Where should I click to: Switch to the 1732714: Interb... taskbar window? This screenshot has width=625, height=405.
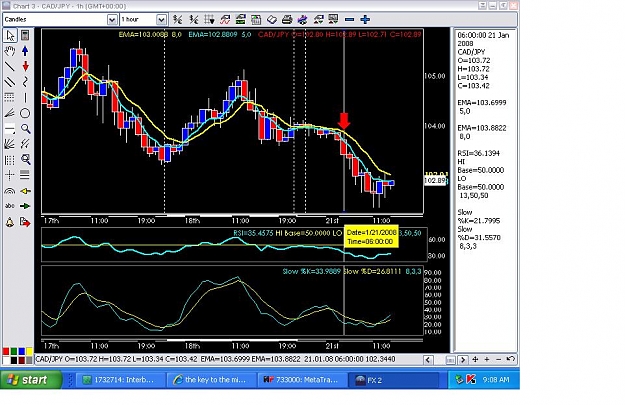(121, 380)
